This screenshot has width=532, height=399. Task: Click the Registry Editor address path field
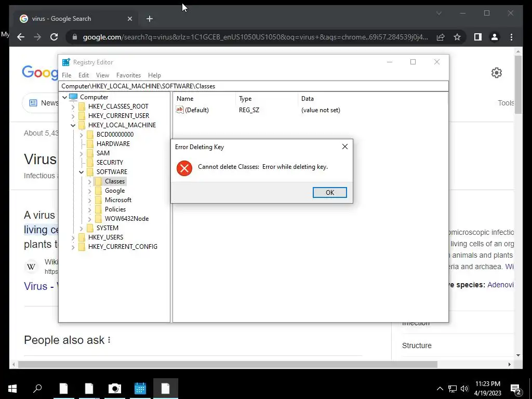(x=254, y=86)
